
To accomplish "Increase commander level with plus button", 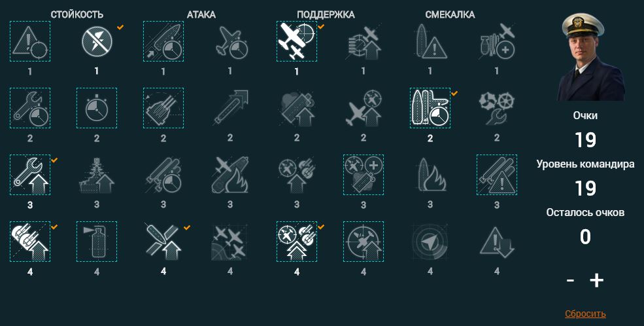I will click(597, 280).
